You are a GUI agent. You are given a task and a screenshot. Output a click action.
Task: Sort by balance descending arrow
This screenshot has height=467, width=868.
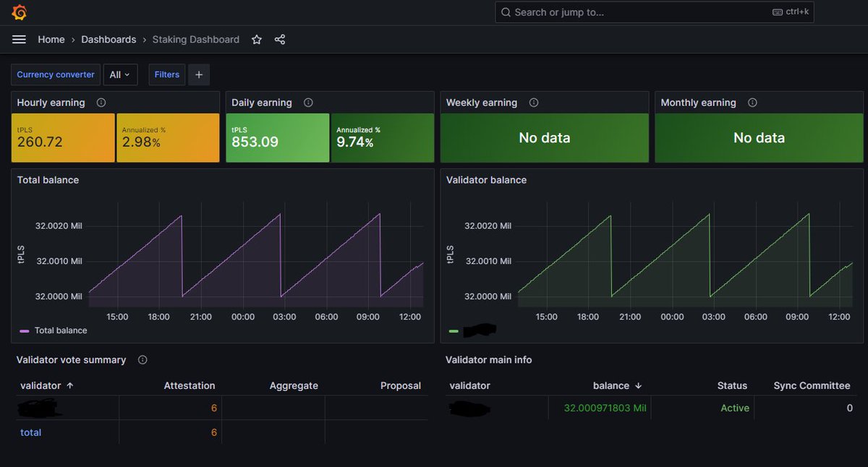click(x=637, y=386)
